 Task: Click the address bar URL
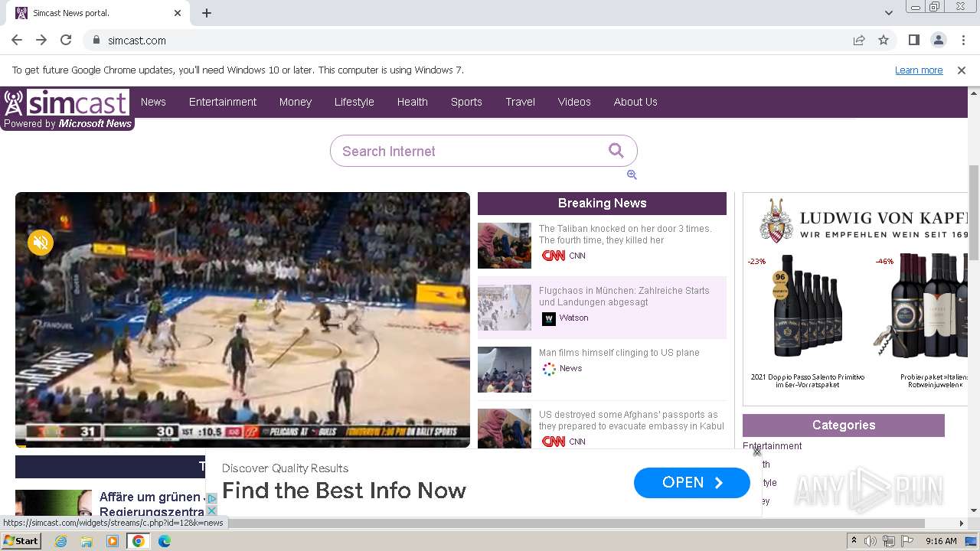tap(137, 40)
